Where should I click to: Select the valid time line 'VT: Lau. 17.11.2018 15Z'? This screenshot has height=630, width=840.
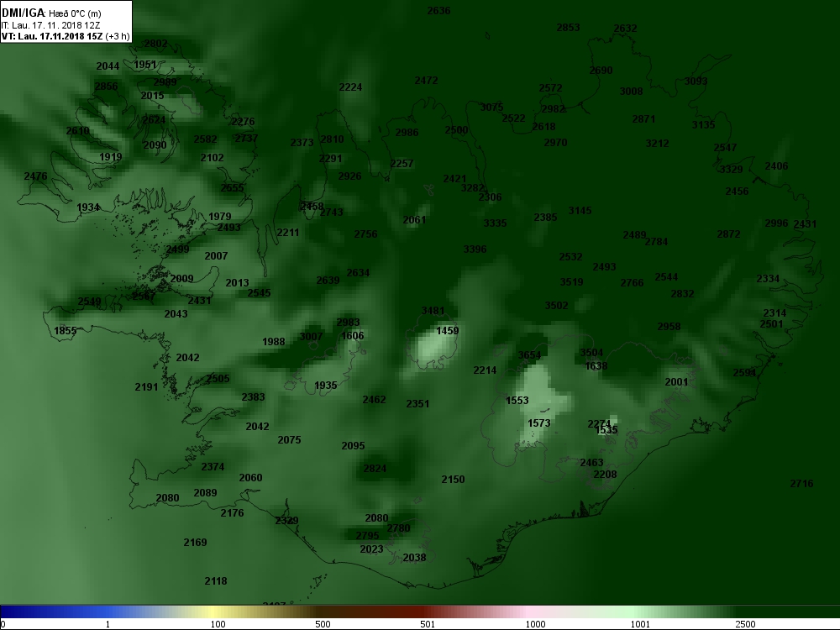click(52, 36)
